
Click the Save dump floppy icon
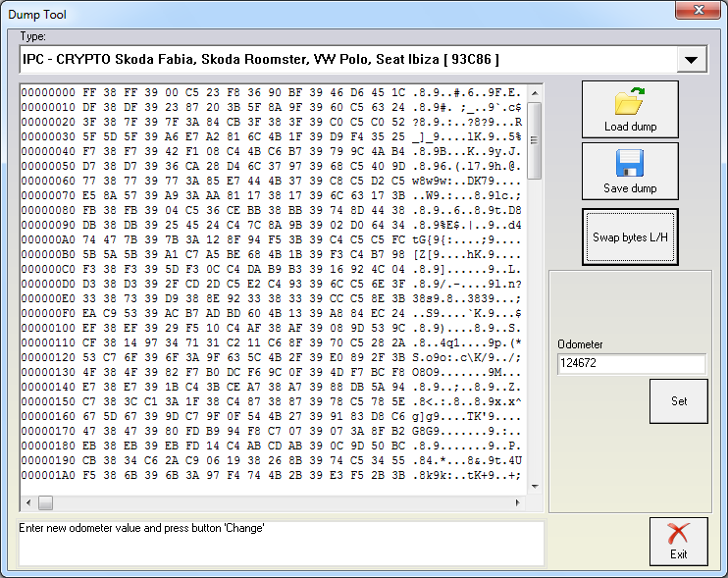[x=630, y=163]
